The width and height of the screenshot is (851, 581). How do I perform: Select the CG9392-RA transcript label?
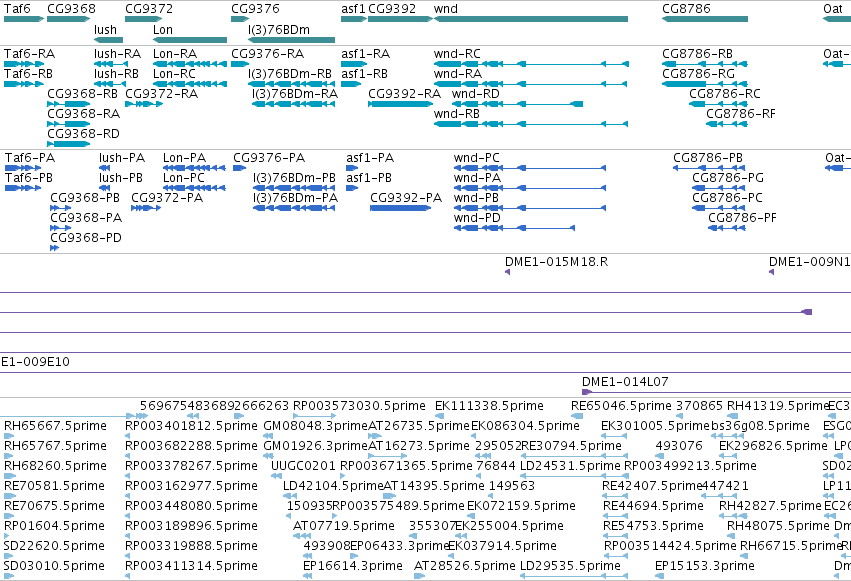pyautogui.click(x=404, y=94)
